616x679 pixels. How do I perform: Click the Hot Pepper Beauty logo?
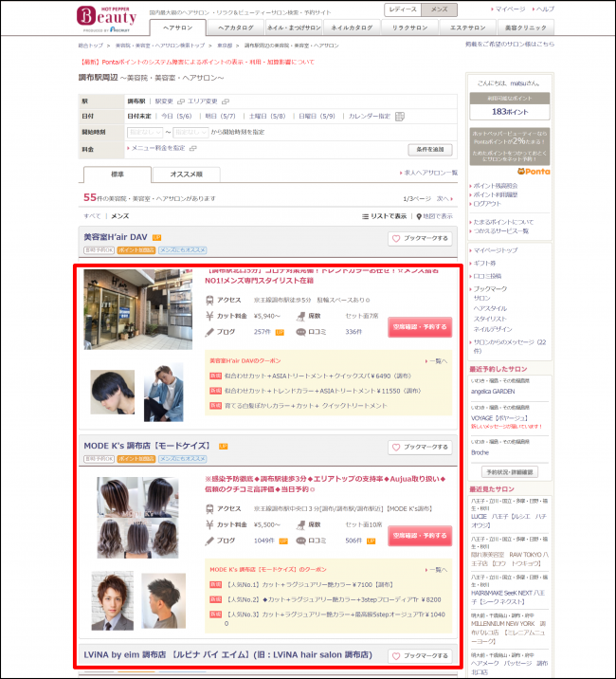point(106,20)
